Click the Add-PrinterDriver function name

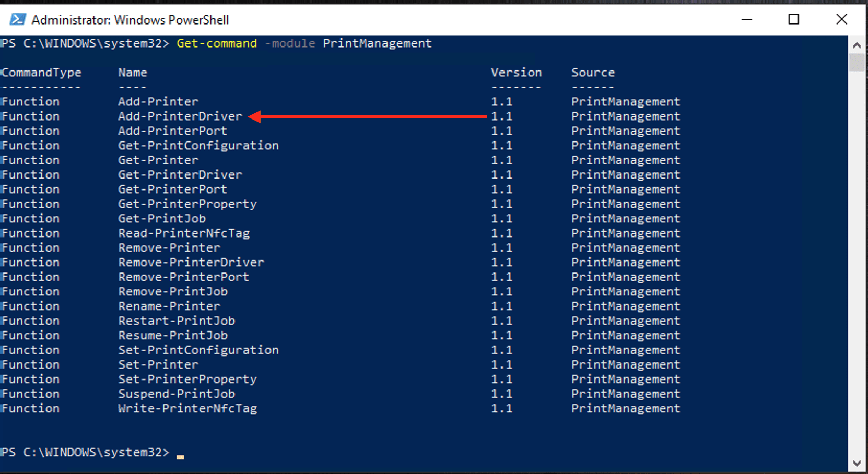click(180, 116)
